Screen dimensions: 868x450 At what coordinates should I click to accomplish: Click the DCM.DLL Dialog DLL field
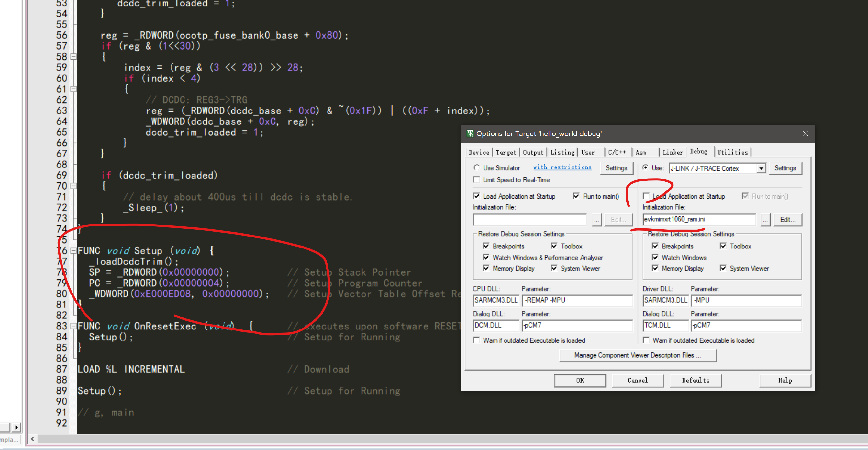click(496, 325)
